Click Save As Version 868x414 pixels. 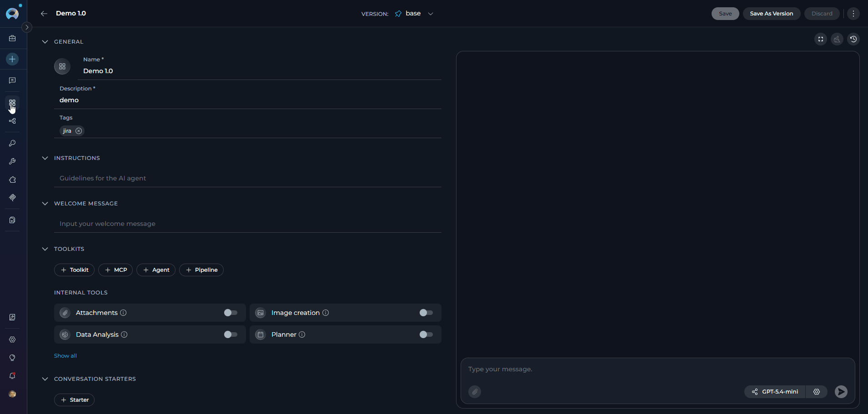pos(772,14)
